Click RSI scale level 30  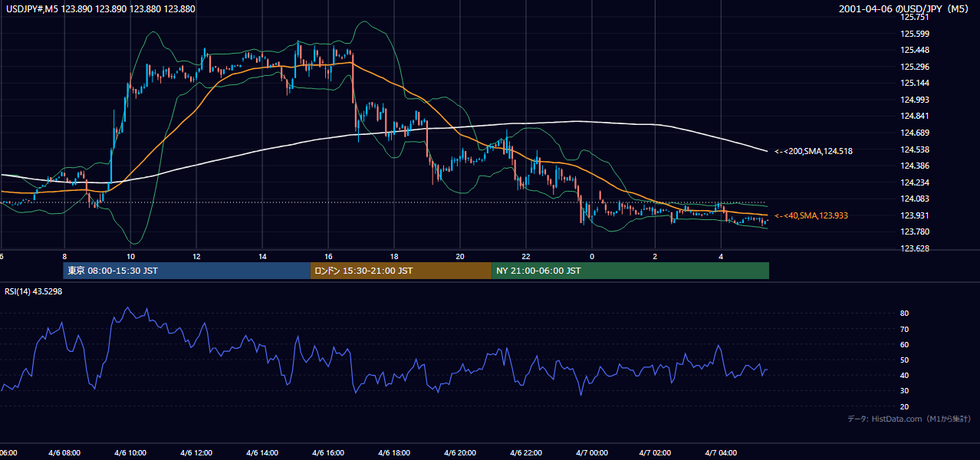pos(905,391)
